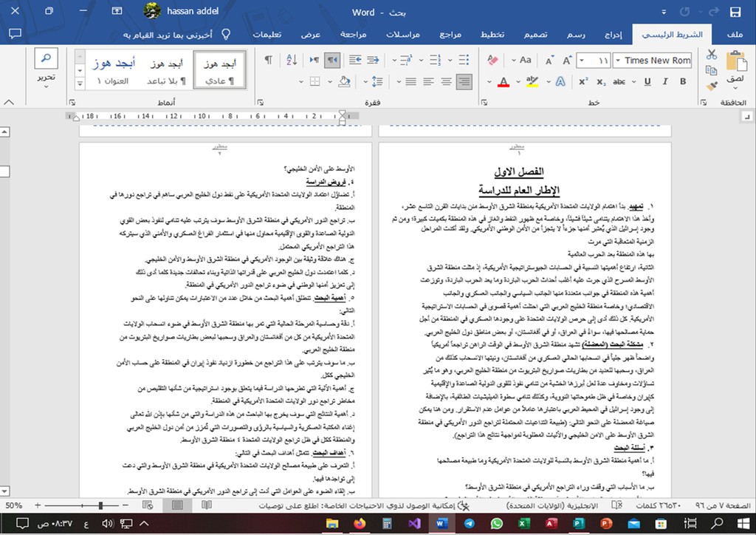This screenshot has height=535, width=756.
Task: Expand the full styles gallery list
Action: click(80, 84)
